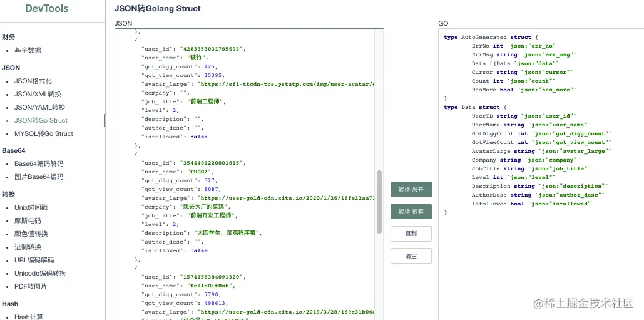Viewport: 644px width, 320px height.
Task: Open the Unicode编码转换 tool
Action: pos(40,273)
